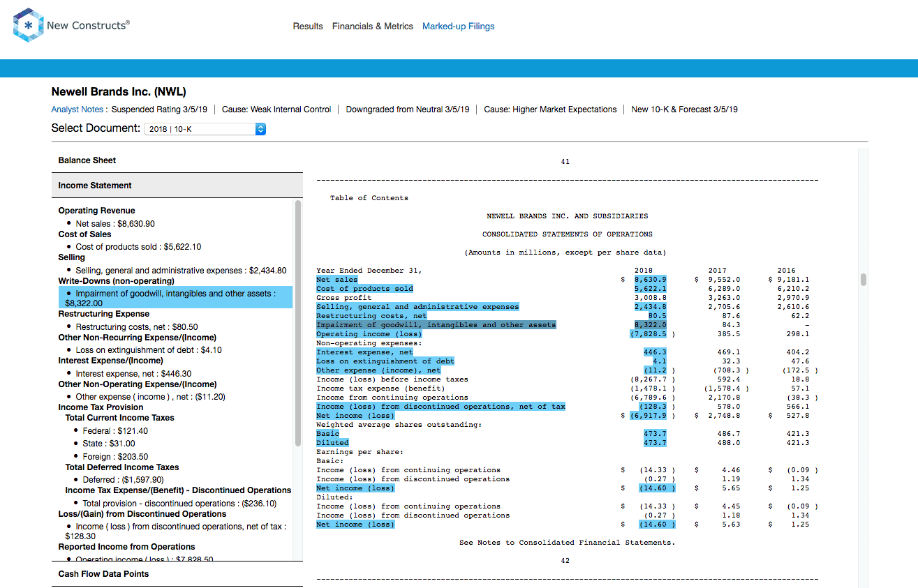The height and width of the screenshot is (588, 918).
Task: Select highlighted Impairment of goodwill sidebar item
Action: [175, 299]
